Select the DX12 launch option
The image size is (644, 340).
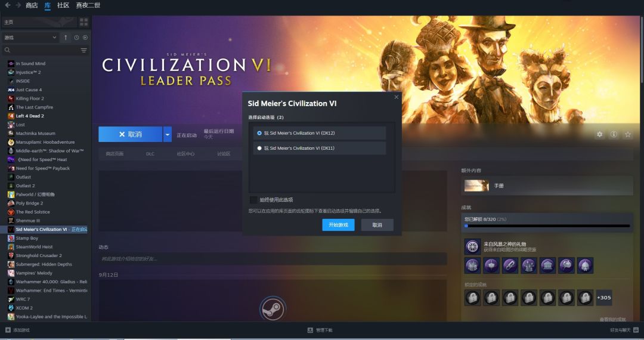point(320,133)
